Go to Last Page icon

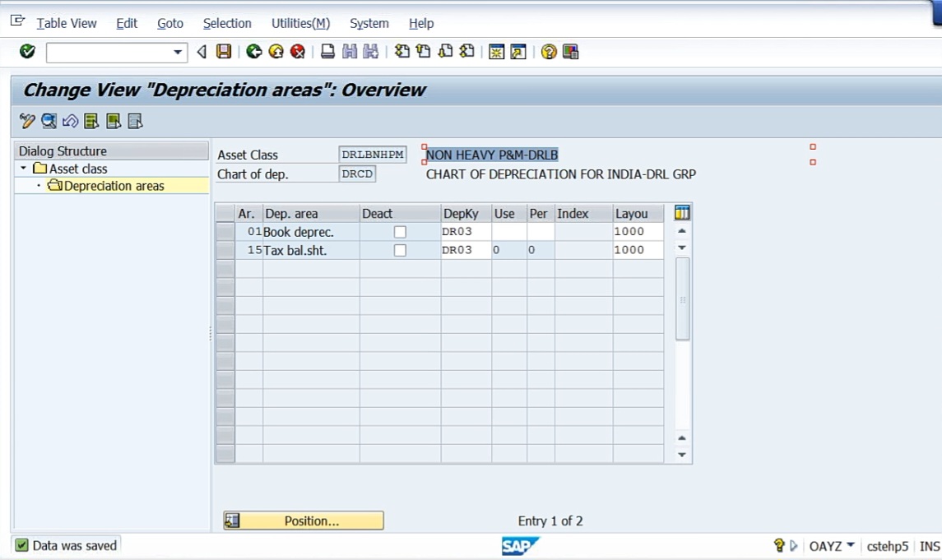coord(466,52)
